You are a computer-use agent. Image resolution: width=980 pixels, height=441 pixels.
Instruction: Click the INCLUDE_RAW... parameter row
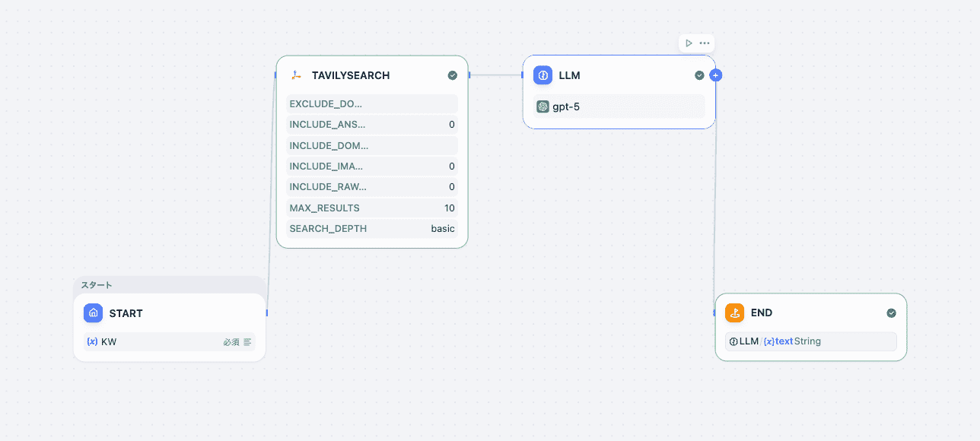[x=372, y=187]
